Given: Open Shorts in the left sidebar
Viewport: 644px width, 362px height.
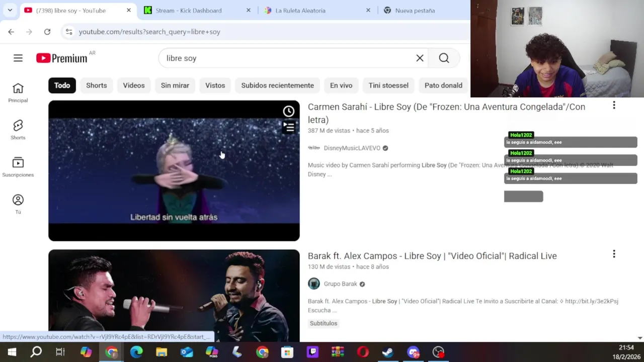Looking at the screenshot, I should click(18, 130).
